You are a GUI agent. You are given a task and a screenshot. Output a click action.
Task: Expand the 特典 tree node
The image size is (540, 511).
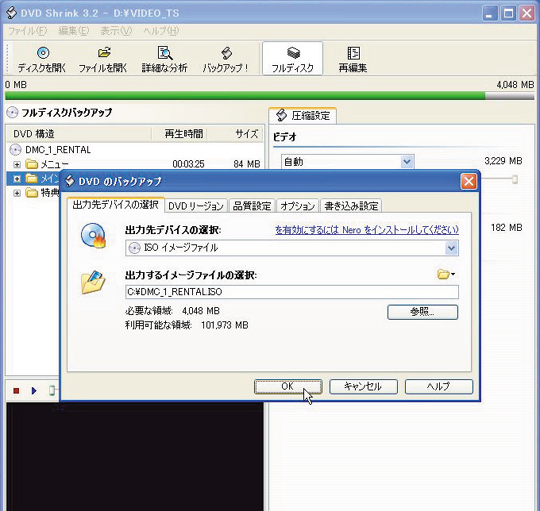pyautogui.click(x=17, y=193)
